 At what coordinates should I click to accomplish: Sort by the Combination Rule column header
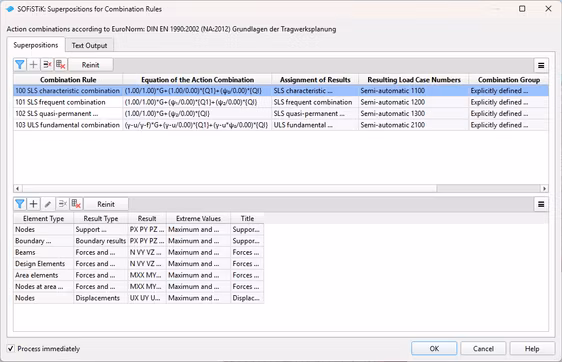pos(68,80)
